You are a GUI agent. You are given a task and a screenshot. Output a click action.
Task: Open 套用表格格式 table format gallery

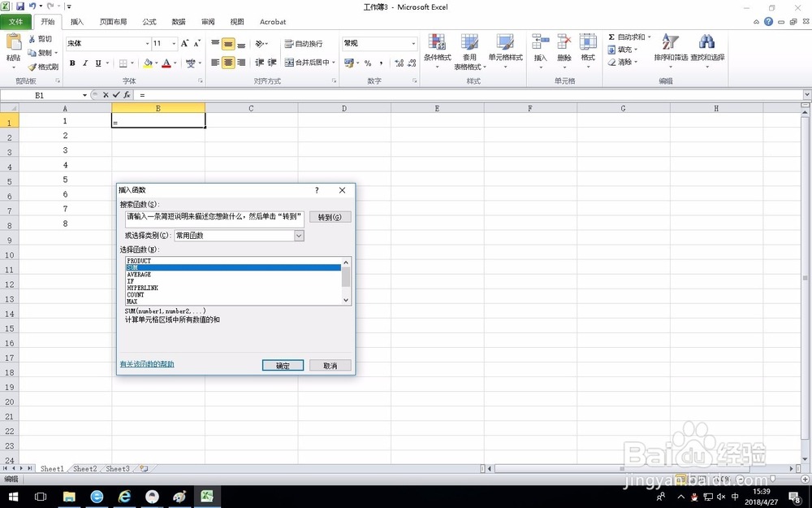point(469,52)
